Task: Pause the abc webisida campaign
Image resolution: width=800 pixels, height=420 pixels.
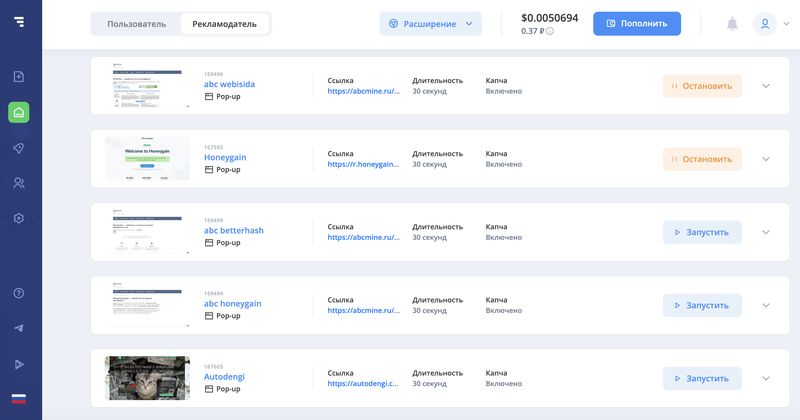Action: [x=702, y=86]
